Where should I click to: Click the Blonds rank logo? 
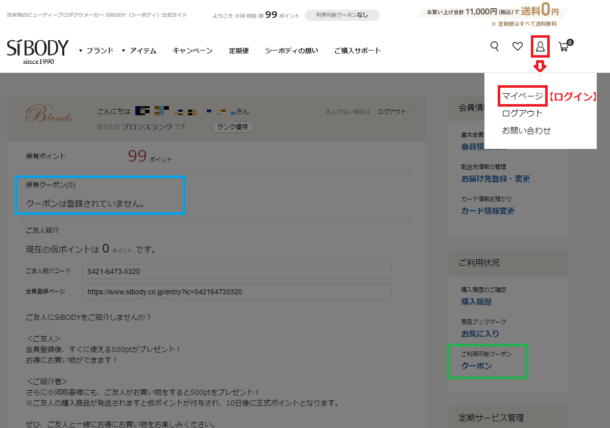49,114
